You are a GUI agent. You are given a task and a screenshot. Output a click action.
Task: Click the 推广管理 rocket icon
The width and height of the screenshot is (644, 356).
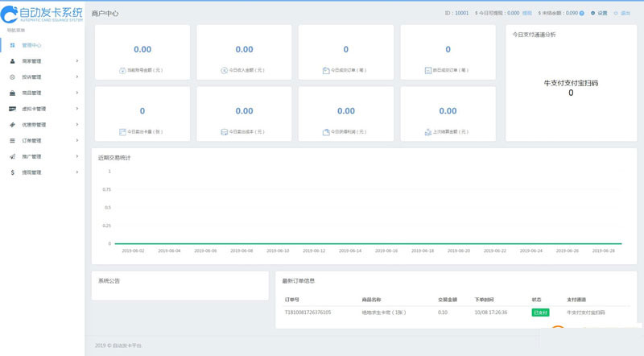pyautogui.click(x=12, y=156)
